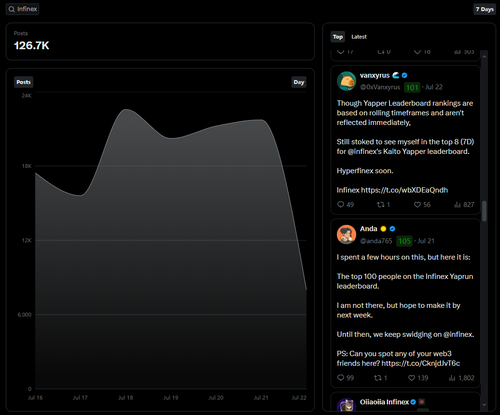Click the @infinex's mention in vanxyrus post
This screenshot has height=415, width=500.
(x=365, y=151)
